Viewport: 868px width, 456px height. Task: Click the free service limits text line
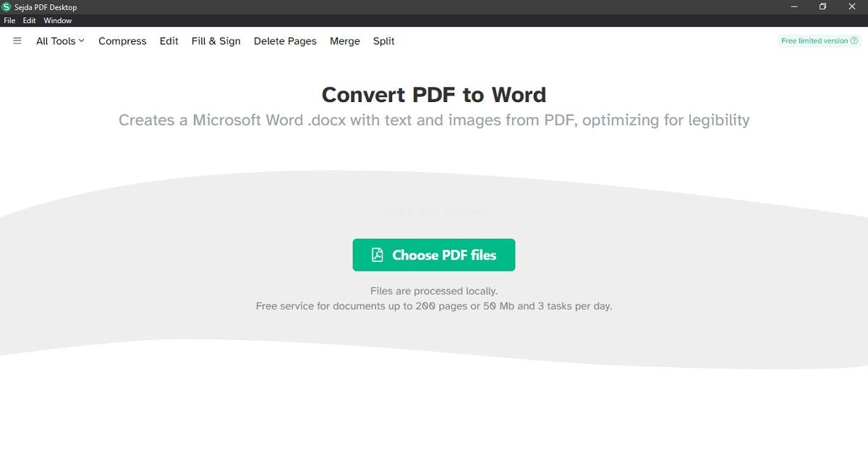click(434, 306)
